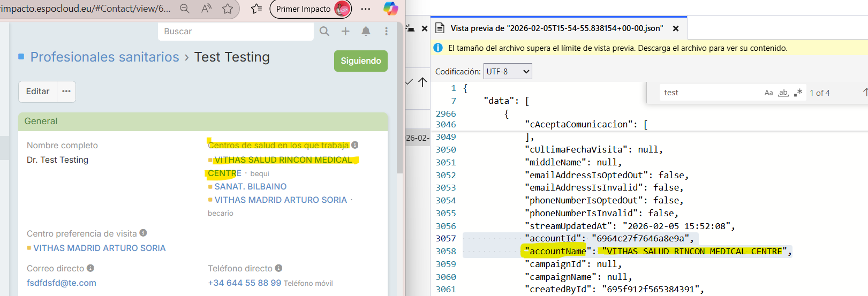The height and width of the screenshot is (296, 868).
Task: Toggle Use Regular Expression in the find widget
Action: pos(798,93)
